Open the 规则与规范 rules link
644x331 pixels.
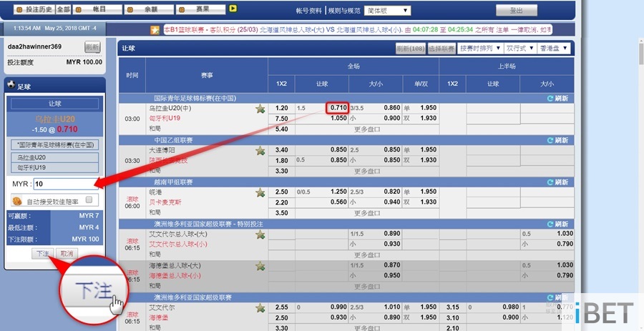pos(344,11)
